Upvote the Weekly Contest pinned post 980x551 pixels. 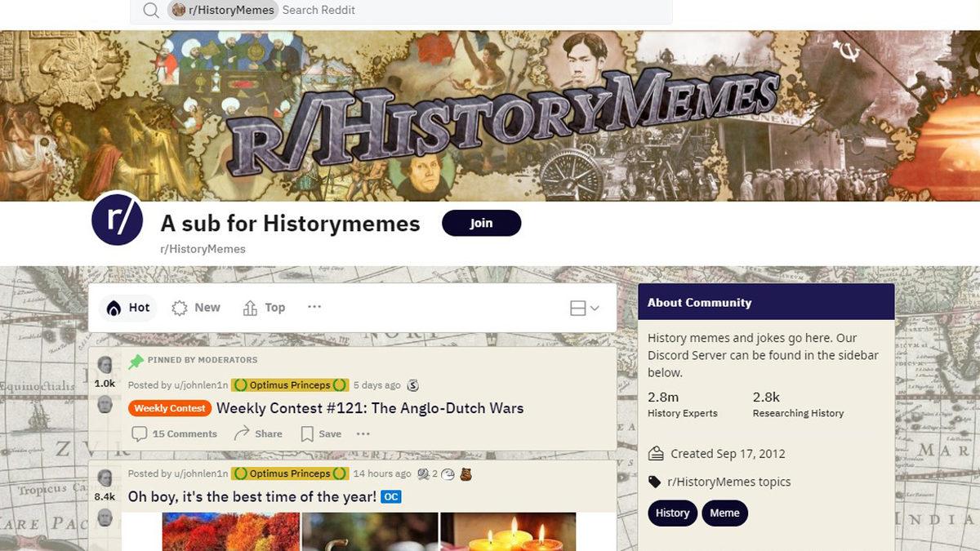105,365
